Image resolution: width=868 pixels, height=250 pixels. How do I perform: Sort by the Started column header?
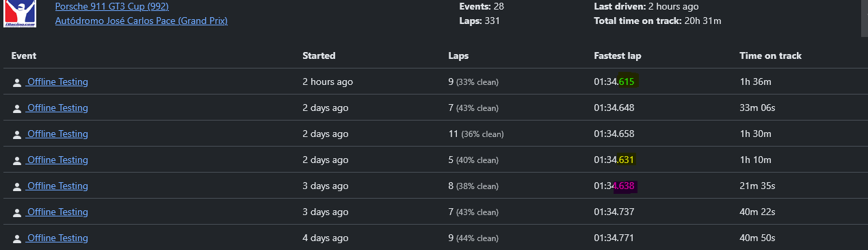click(x=319, y=55)
